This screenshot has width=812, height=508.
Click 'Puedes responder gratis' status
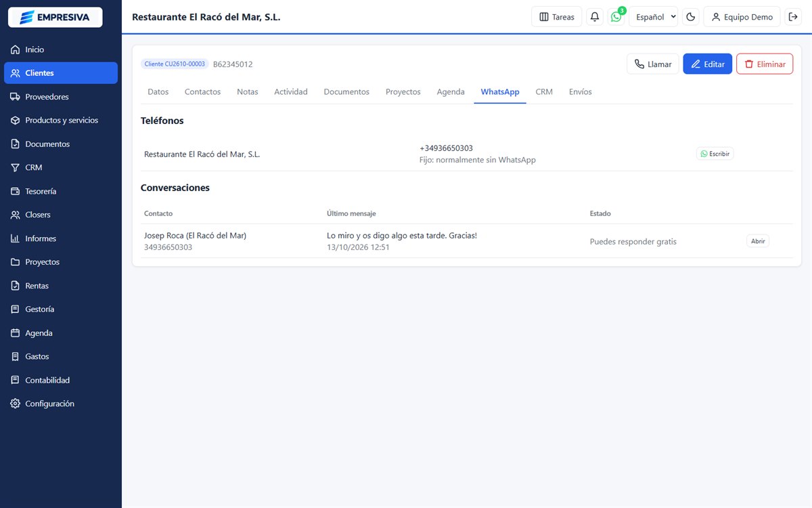[633, 242]
